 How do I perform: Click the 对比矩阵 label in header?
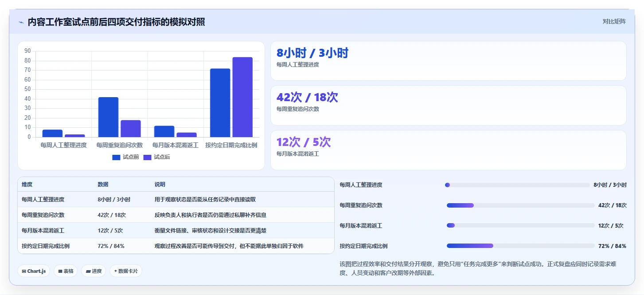pyautogui.click(x=614, y=21)
